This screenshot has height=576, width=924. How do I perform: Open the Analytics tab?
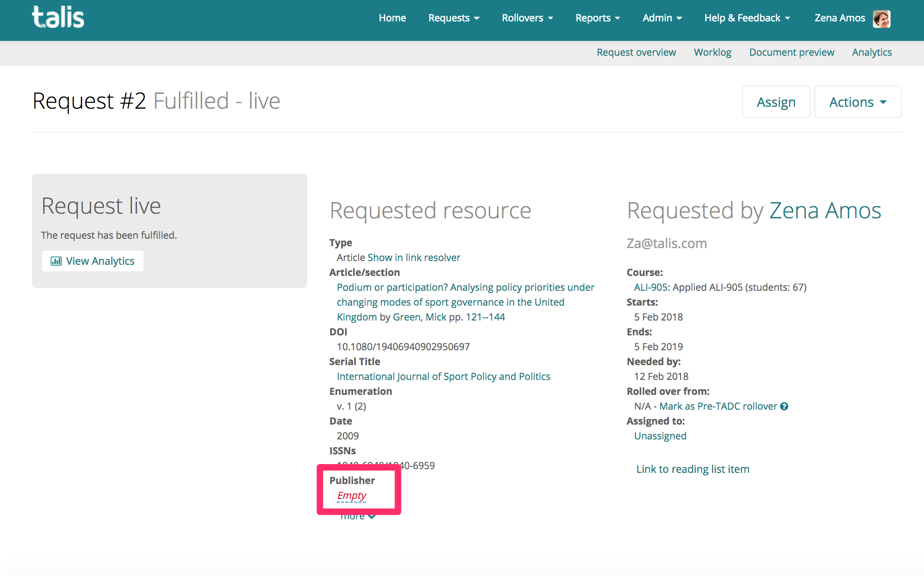click(x=872, y=52)
